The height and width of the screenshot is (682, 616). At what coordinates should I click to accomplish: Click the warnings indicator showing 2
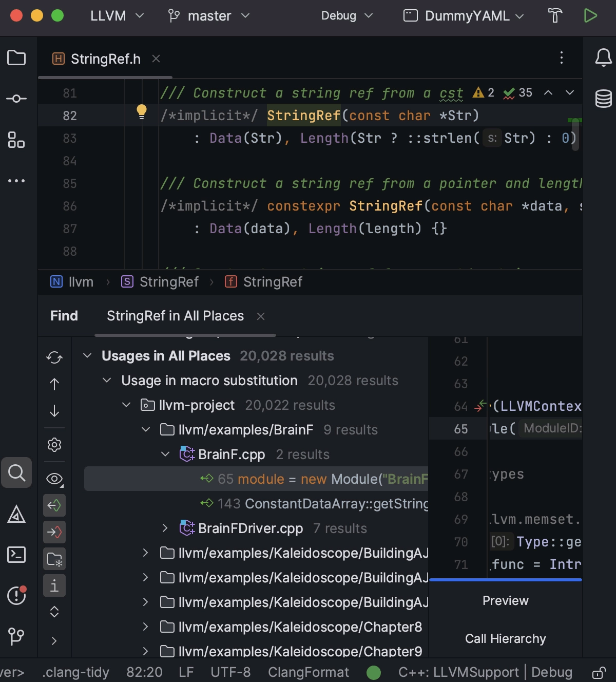point(484,92)
